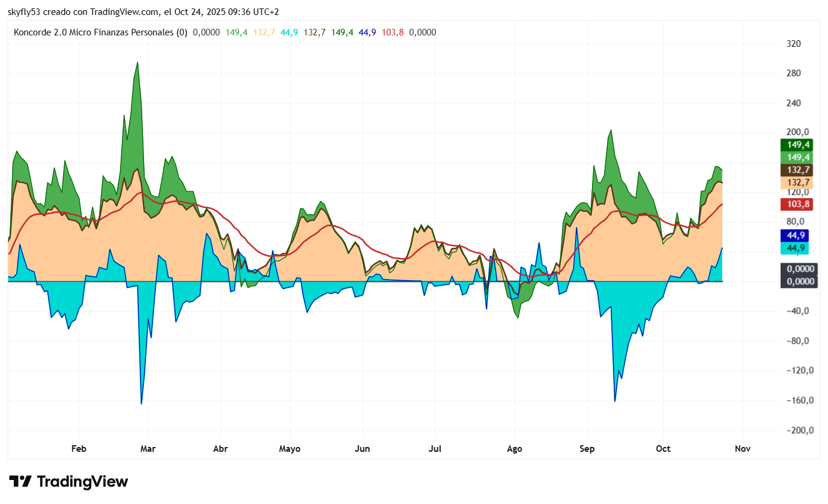
Task: Click the red 103,8 value in the legend
Action: click(x=393, y=32)
